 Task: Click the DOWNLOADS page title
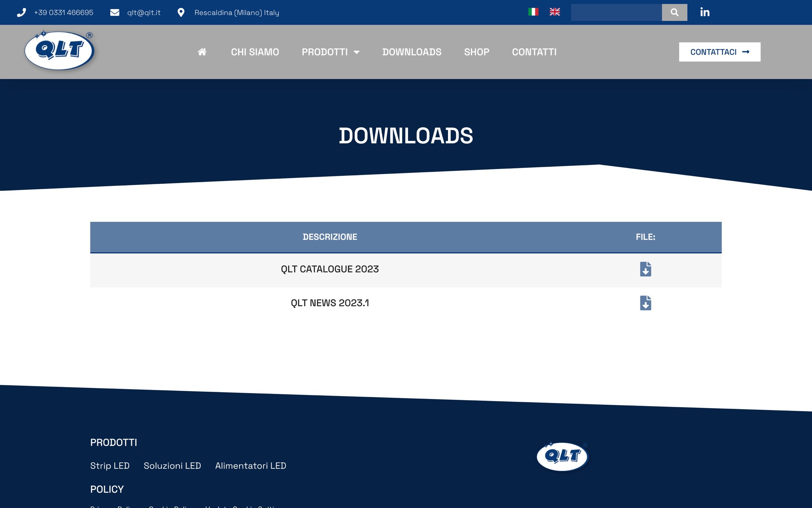(406, 136)
